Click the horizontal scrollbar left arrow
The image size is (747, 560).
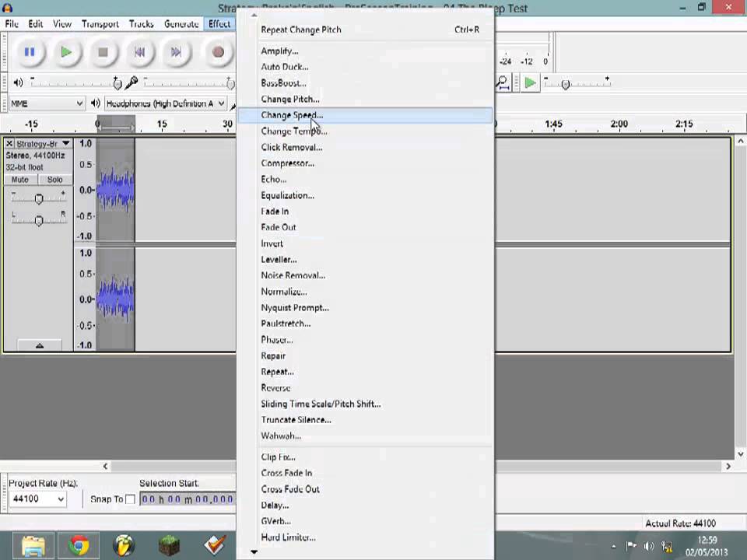pyautogui.click(x=105, y=466)
